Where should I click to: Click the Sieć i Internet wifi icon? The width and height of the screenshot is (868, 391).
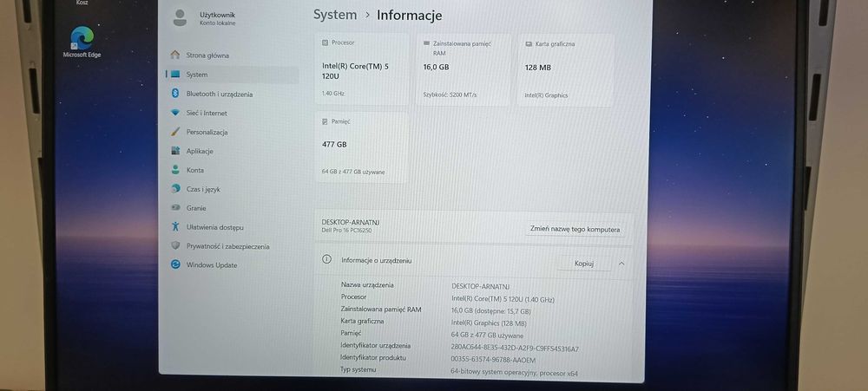[x=175, y=112]
